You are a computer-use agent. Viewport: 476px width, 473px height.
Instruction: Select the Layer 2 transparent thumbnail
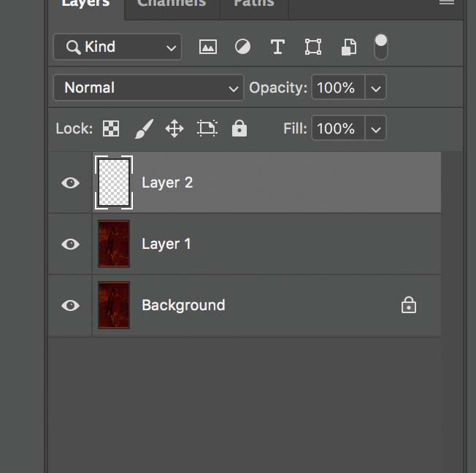point(114,182)
